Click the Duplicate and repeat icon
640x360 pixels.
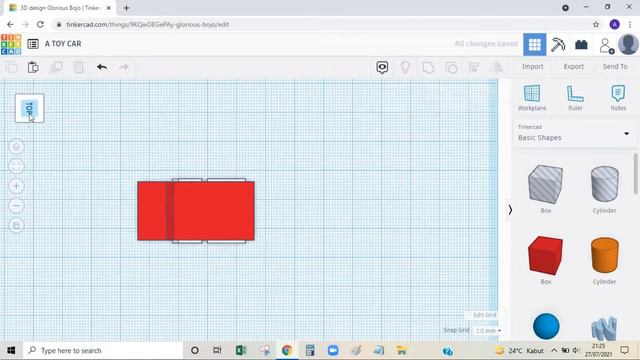click(x=56, y=67)
